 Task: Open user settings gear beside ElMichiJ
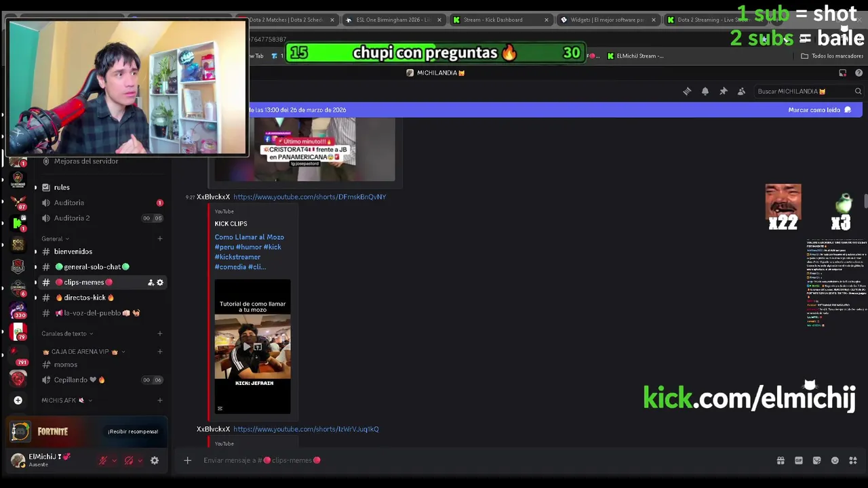(x=155, y=460)
